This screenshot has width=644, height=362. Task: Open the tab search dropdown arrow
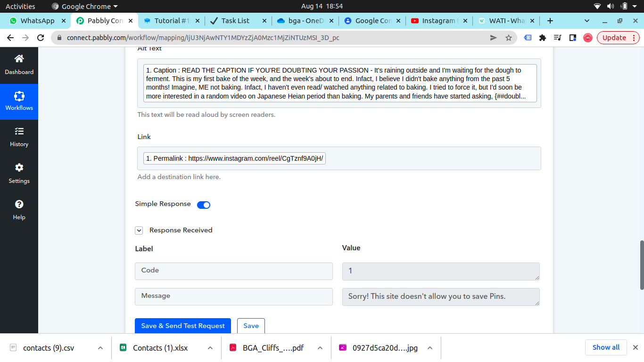tap(587, 21)
